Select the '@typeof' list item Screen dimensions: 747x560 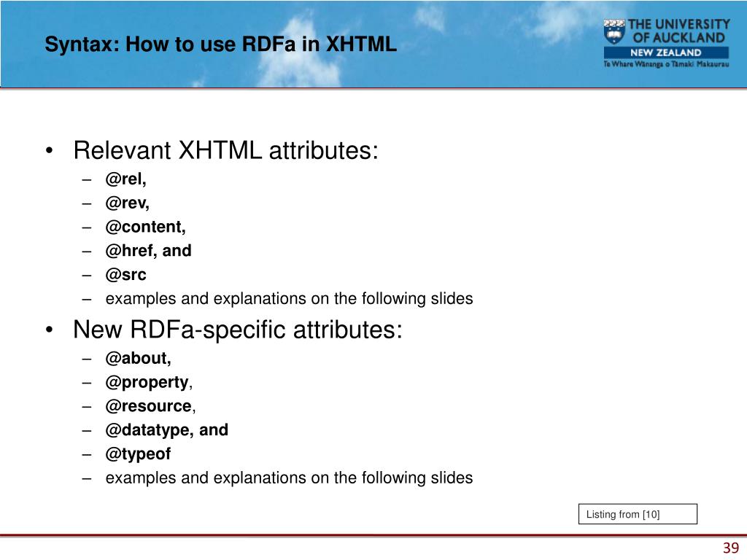(x=138, y=454)
